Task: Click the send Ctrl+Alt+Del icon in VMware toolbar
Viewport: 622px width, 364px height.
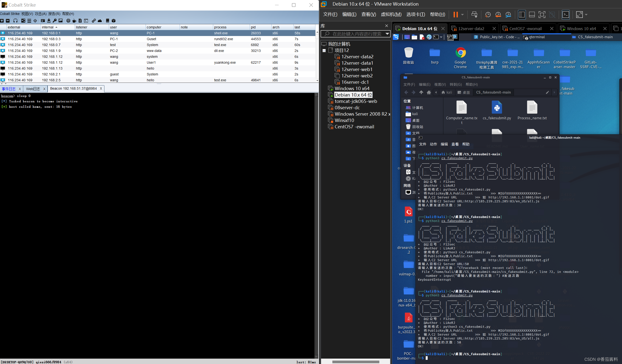Action: [474, 14]
